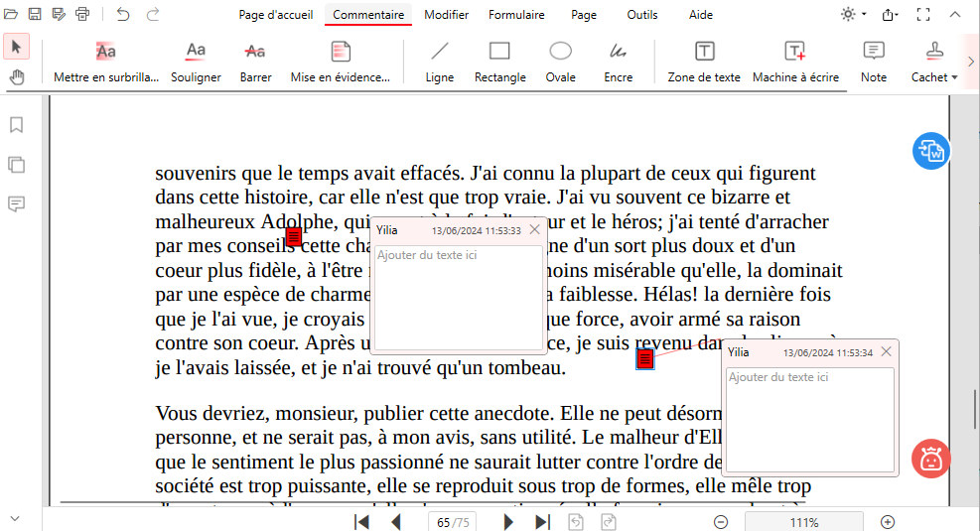Click the red note icon near Adolphe
Screen dimensions: 980x531
point(294,237)
